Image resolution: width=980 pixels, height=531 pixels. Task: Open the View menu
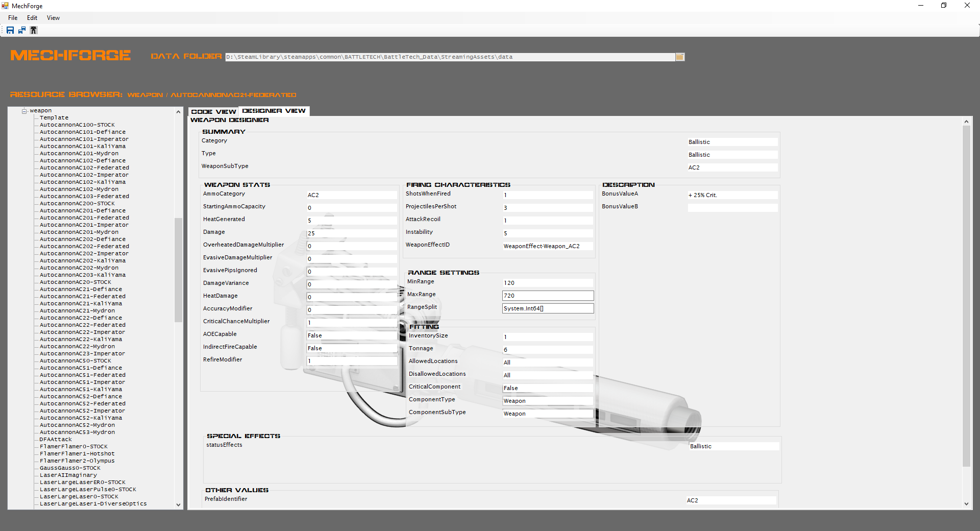53,18
